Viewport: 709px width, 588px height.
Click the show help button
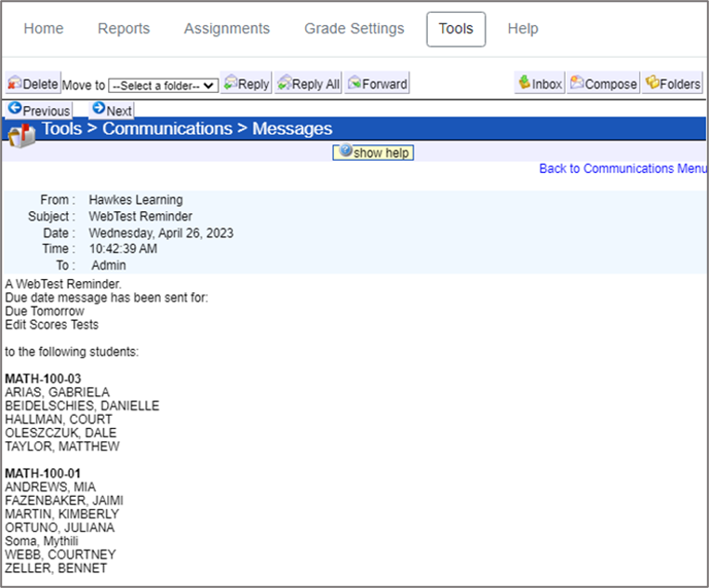pyautogui.click(x=373, y=153)
